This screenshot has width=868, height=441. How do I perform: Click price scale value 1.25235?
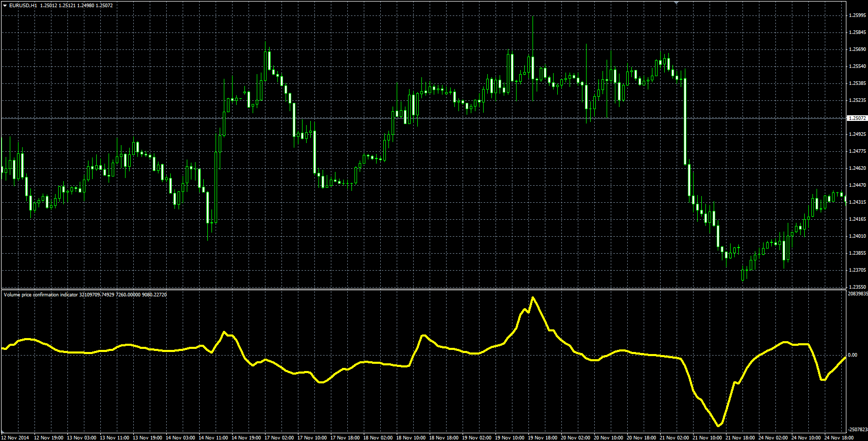tap(857, 100)
